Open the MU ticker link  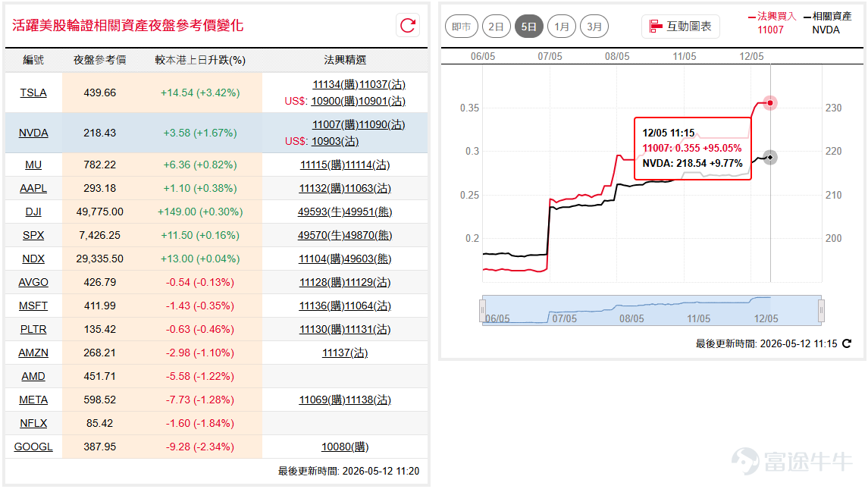click(33, 165)
